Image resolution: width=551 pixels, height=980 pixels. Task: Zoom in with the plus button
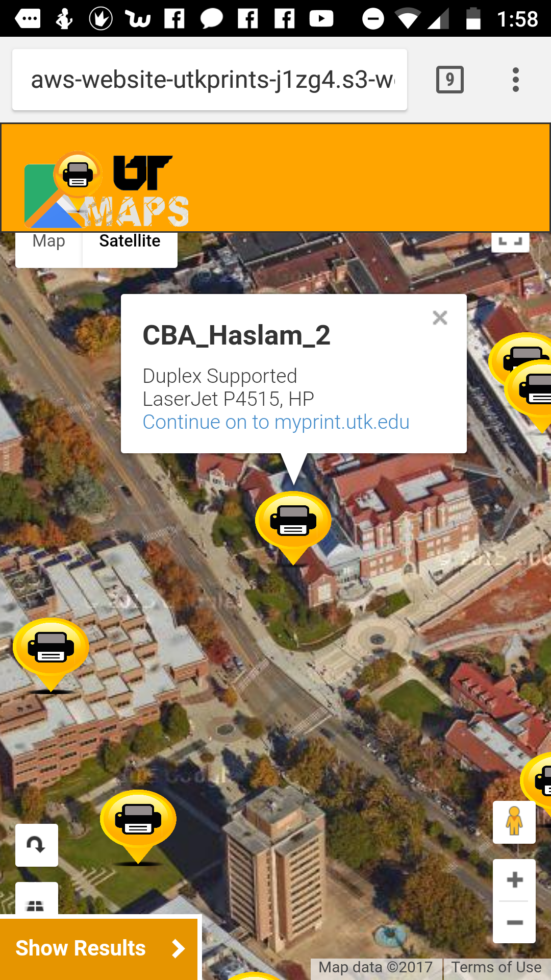pos(514,880)
